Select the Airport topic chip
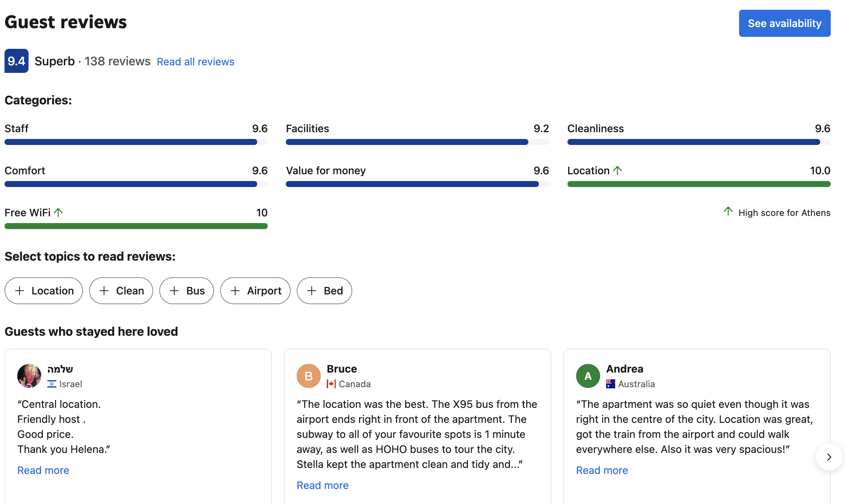This screenshot has width=845, height=504. pos(255,291)
